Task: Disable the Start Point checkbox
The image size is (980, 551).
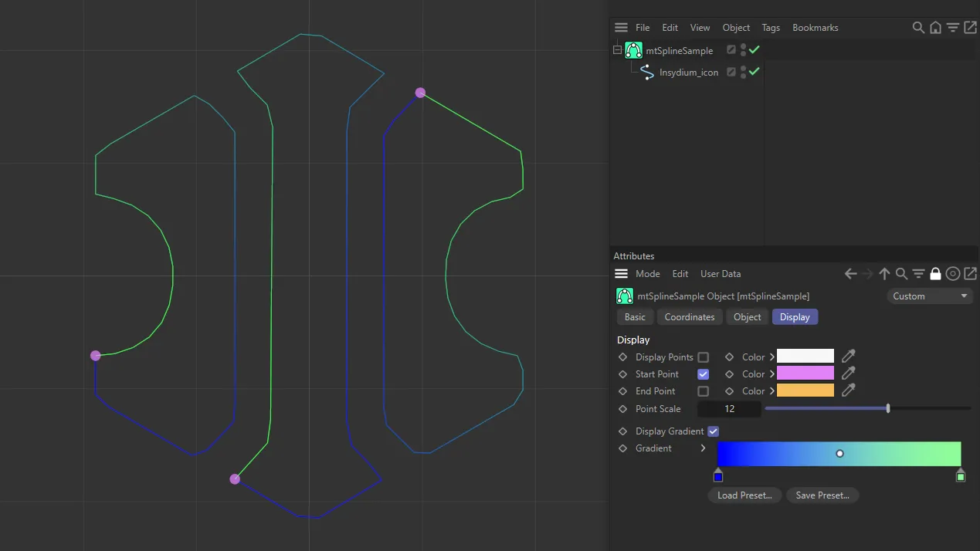Action: (x=703, y=374)
